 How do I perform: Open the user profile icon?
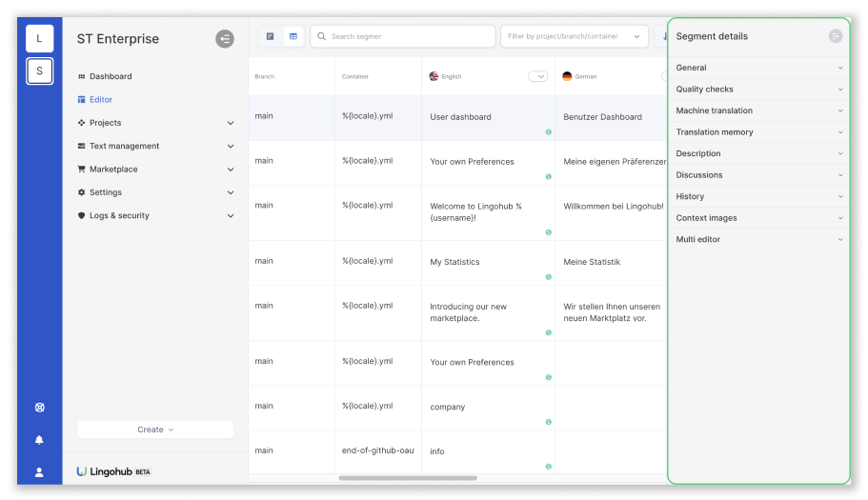click(39, 472)
